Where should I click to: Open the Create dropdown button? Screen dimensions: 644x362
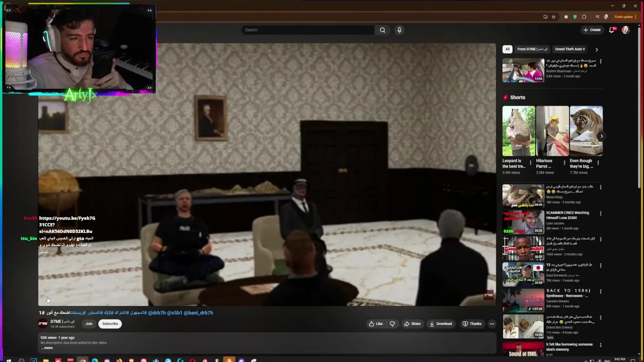click(x=592, y=30)
